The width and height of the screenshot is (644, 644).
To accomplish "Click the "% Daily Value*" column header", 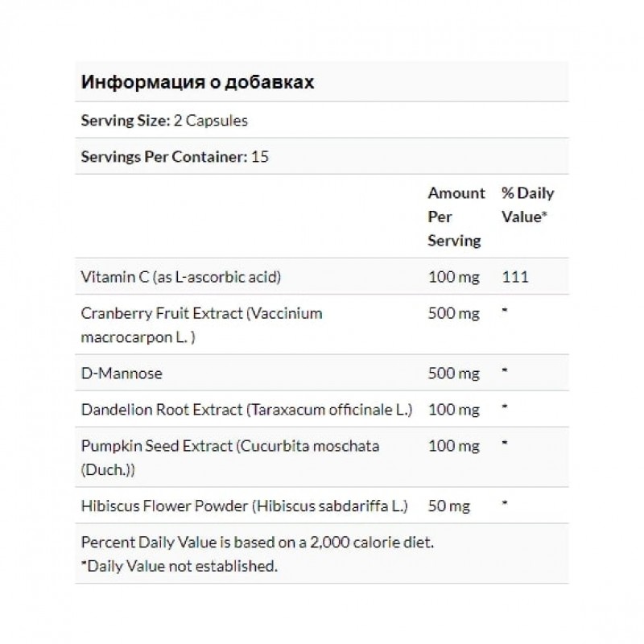I will tap(527, 205).
